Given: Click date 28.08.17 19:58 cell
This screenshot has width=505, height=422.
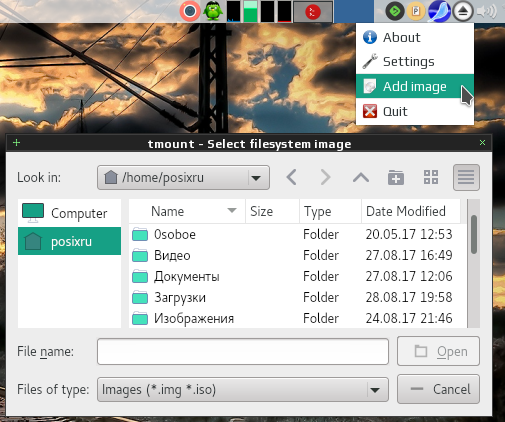Looking at the screenshot, I should click(409, 297).
